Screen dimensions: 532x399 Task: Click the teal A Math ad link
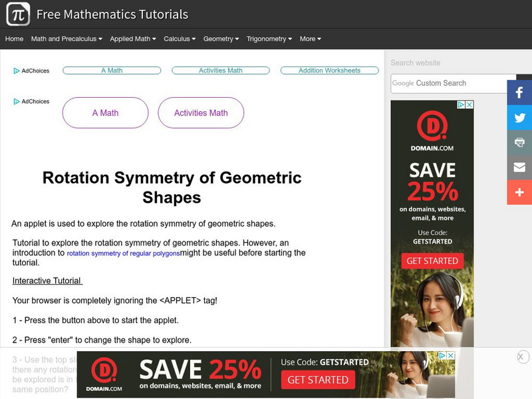point(112,70)
